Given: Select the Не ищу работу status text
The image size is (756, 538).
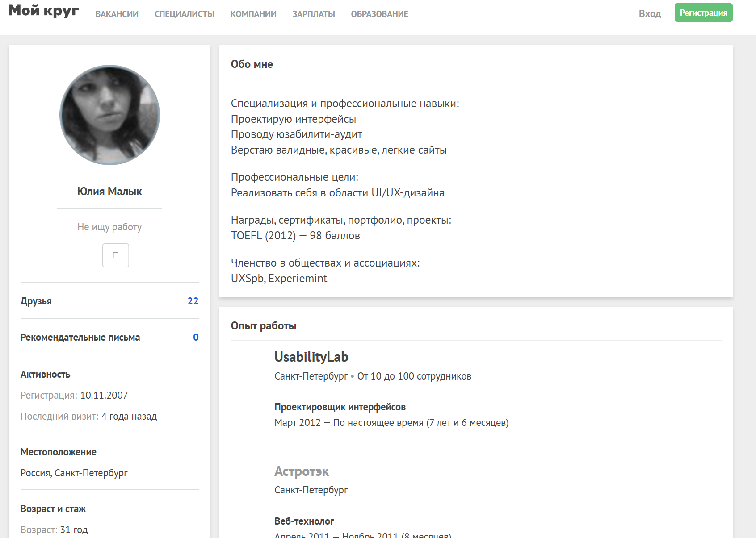Looking at the screenshot, I should tap(109, 227).
